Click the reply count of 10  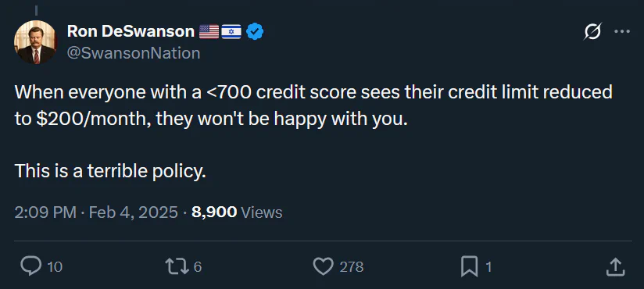coord(55,267)
